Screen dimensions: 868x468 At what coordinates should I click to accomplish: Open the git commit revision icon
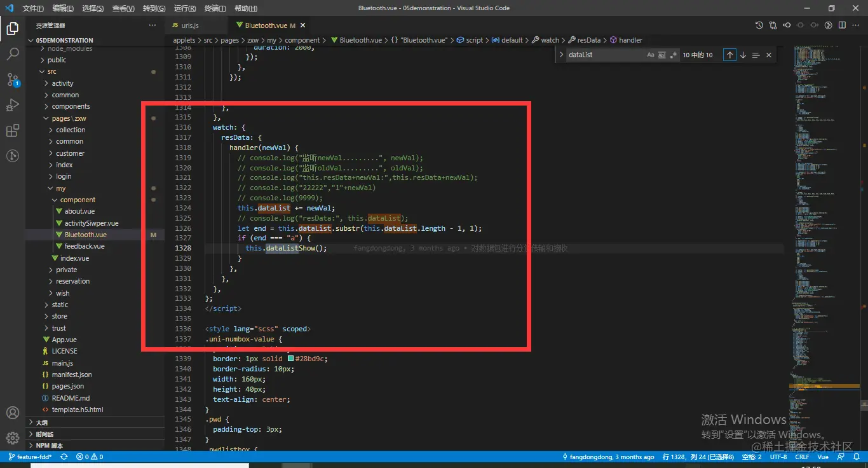[x=787, y=25]
